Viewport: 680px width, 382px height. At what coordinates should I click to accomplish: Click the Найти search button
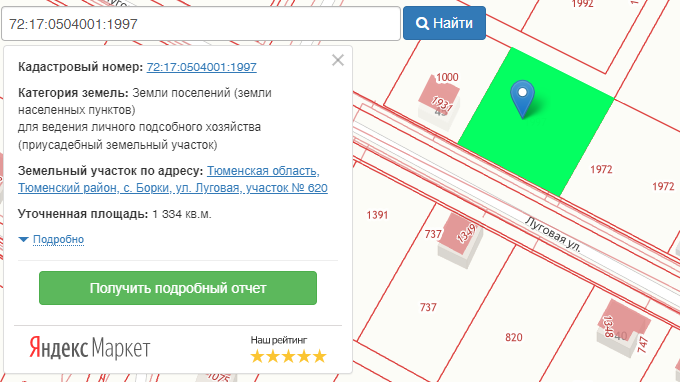click(x=444, y=23)
